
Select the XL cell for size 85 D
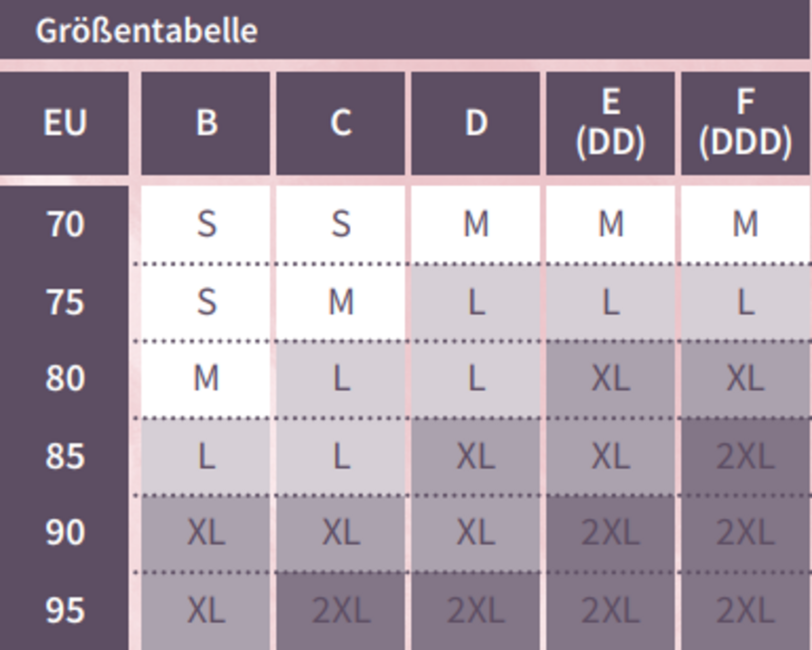[x=476, y=457]
